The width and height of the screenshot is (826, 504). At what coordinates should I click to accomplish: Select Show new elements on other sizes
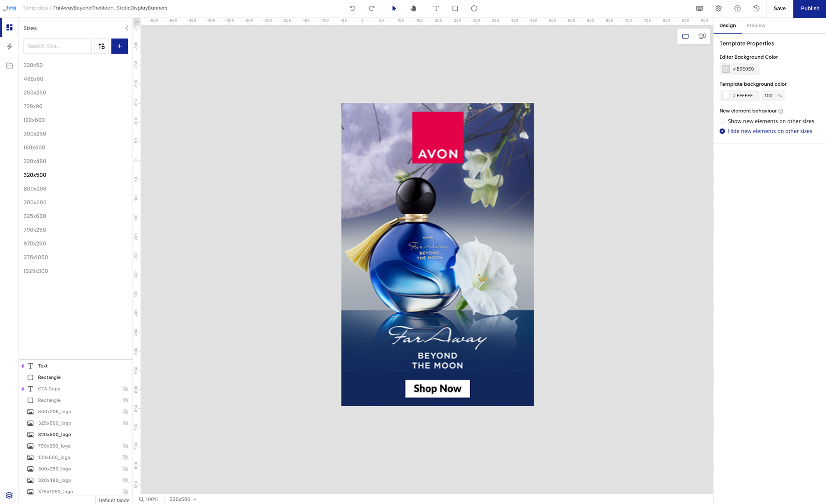pos(722,121)
